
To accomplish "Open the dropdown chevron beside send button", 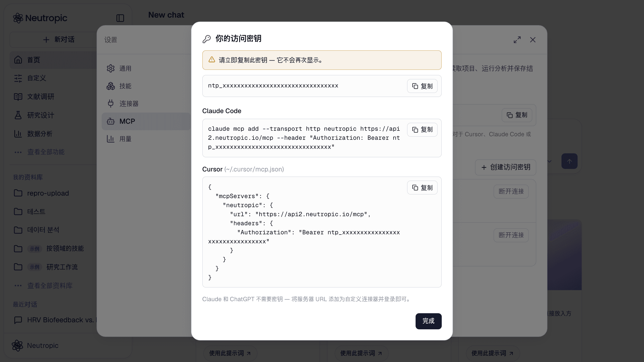I will coord(550,161).
